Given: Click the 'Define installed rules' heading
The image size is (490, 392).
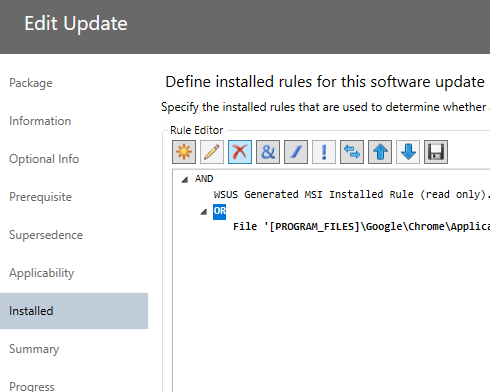Looking at the screenshot, I should 325,82.
